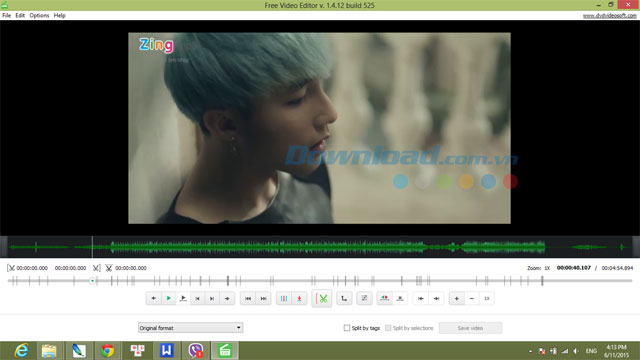Click the current time 00:00:40.107 text
The height and width of the screenshot is (360, 640).
(x=573, y=268)
